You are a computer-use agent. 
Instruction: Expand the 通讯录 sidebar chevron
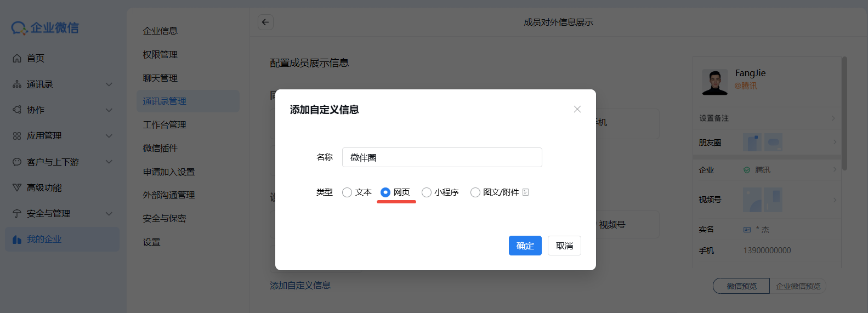coord(109,84)
